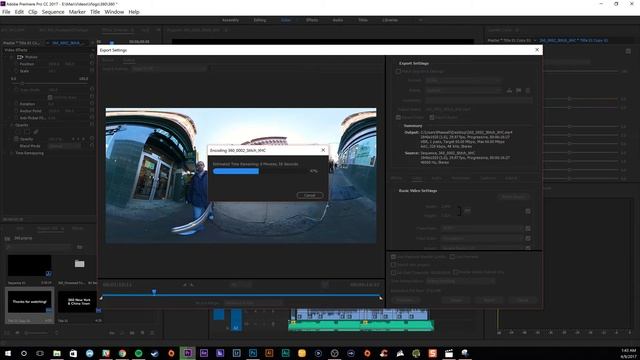The width and height of the screenshot is (640, 360).
Task: Switch to the Color workspace tab
Action: point(286,20)
